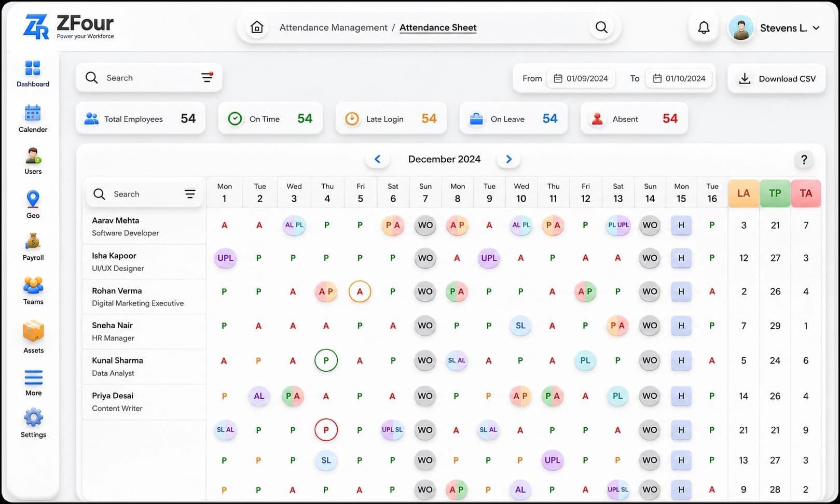The image size is (840, 504).
Task: Open the Assets box icon
Action: coord(33,331)
